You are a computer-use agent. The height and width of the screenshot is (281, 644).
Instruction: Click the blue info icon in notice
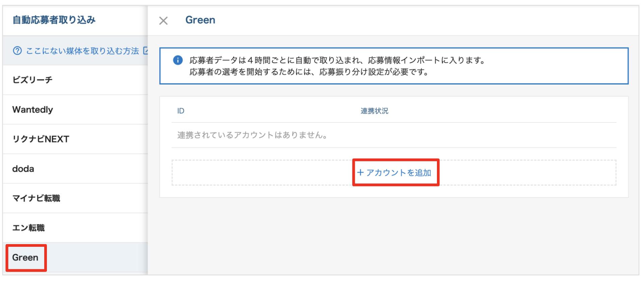point(178,60)
